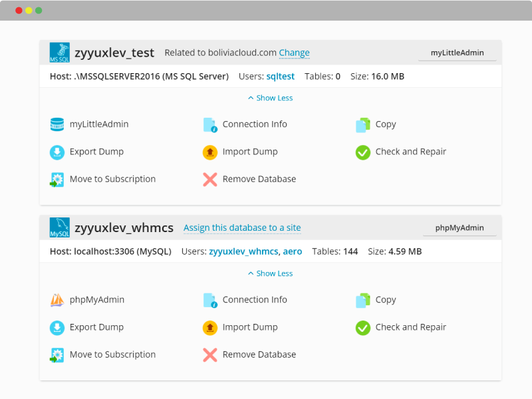532x399 pixels.
Task: Click the MS SQL icon beside zyyuxlev_test
Action: point(59,53)
